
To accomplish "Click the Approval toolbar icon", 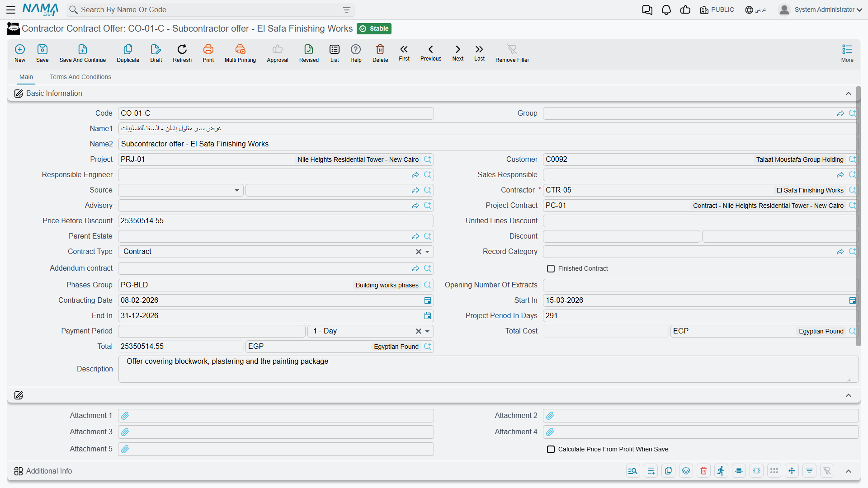I will (278, 53).
